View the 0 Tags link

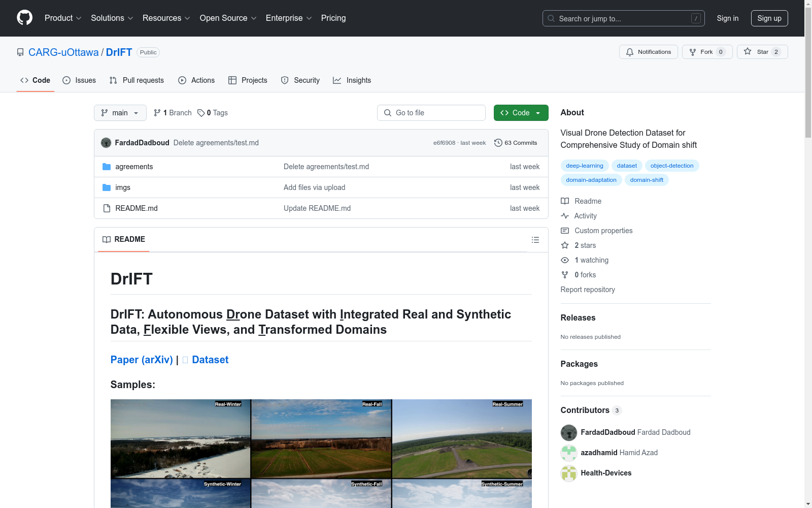point(213,113)
